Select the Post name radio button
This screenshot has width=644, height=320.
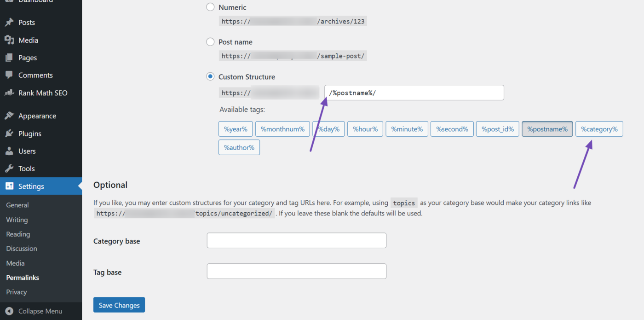click(210, 42)
